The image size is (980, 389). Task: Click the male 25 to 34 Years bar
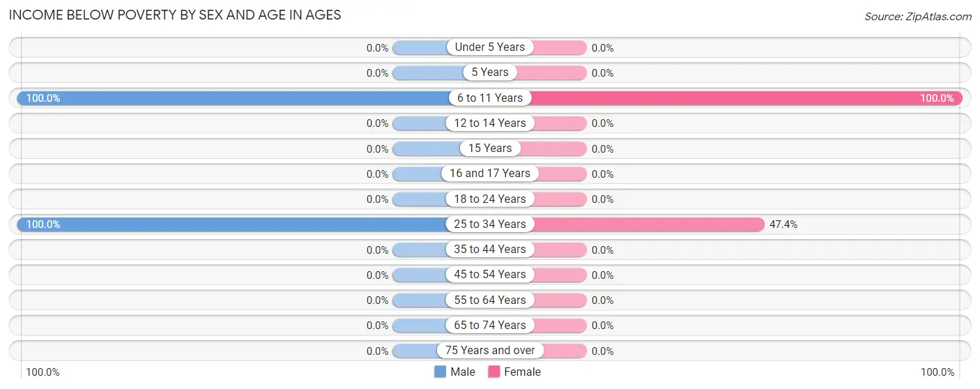[233, 224]
